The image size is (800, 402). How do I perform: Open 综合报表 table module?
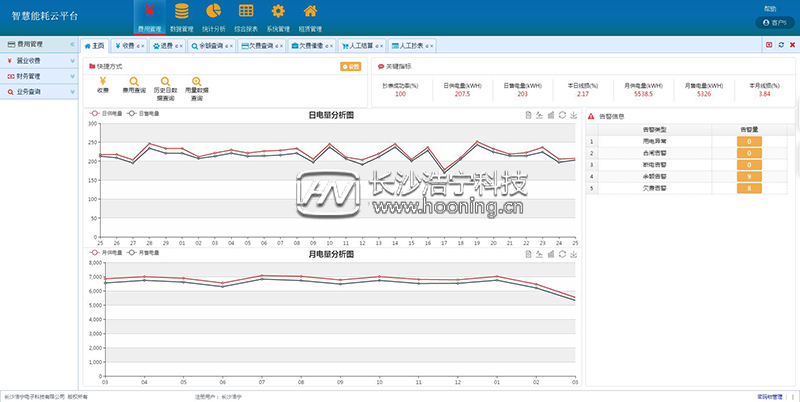tap(246, 17)
